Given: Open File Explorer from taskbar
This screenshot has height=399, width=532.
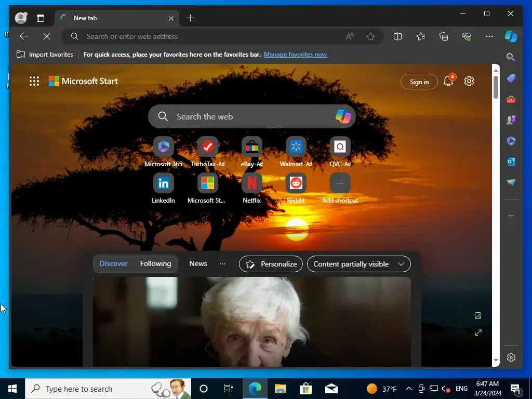Looking at the screenshot, I should (x=280, y=389).
